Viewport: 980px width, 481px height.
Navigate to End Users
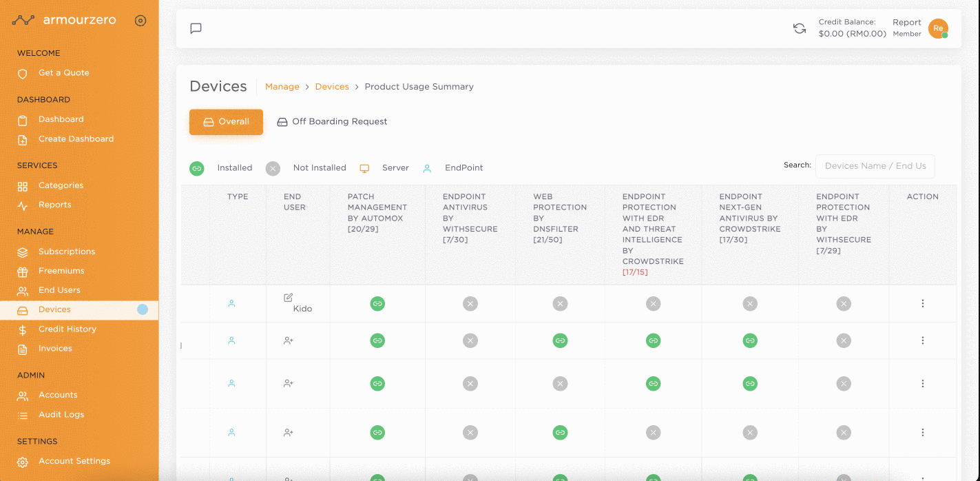pyautogui.click(x=59, y=290)
